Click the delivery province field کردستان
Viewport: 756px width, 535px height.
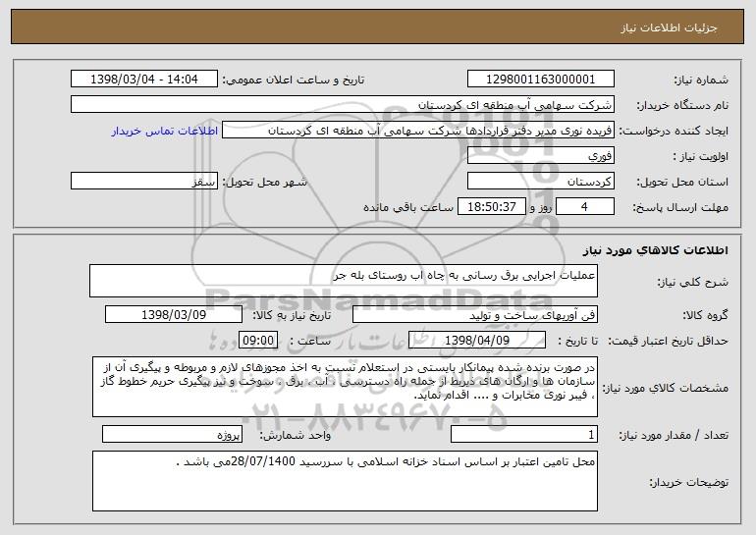[x=540, y=182]
